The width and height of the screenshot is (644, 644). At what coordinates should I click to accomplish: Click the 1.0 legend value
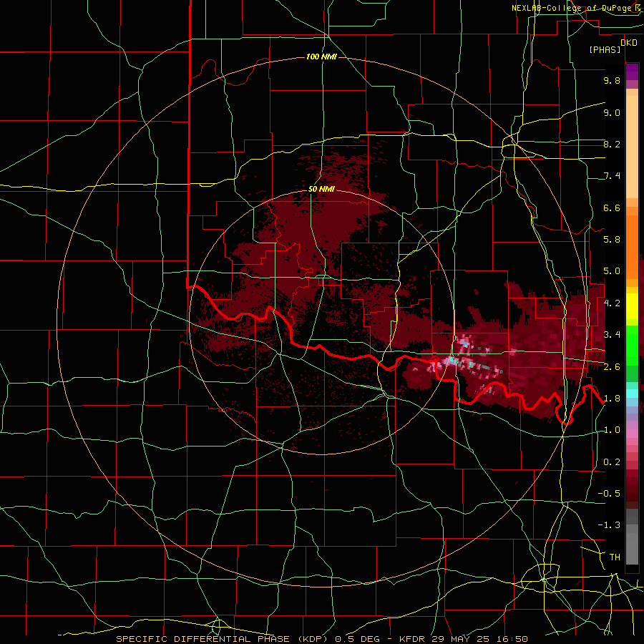(x=612, y=430)
